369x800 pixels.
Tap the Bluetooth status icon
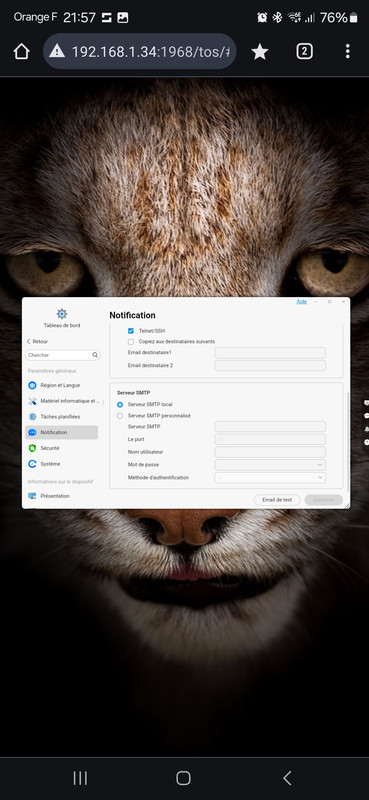[x=277, y=18]
